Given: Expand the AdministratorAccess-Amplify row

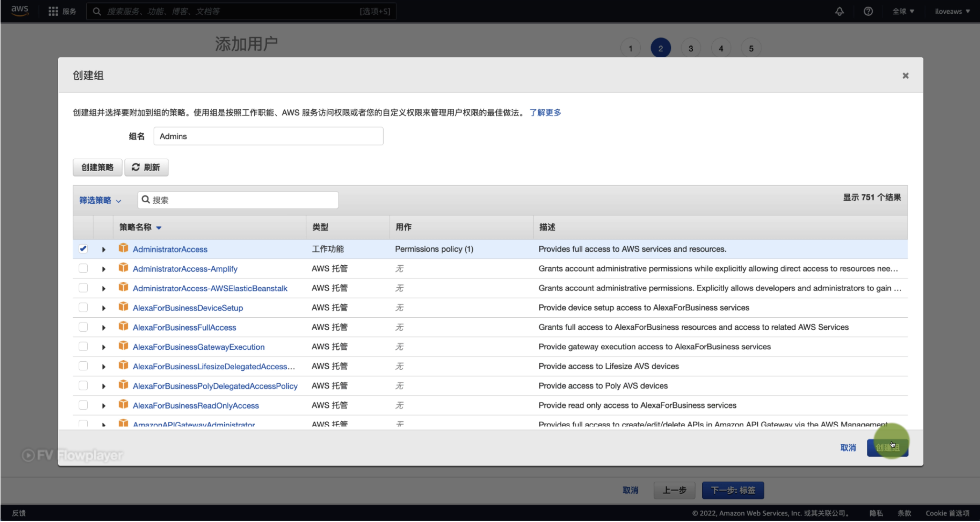Looking at the screenshot, I should click(104, 269).
